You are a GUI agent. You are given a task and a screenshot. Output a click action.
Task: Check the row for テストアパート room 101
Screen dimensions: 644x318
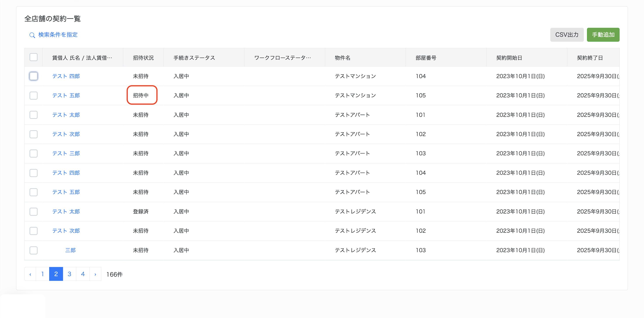point(34,115)
